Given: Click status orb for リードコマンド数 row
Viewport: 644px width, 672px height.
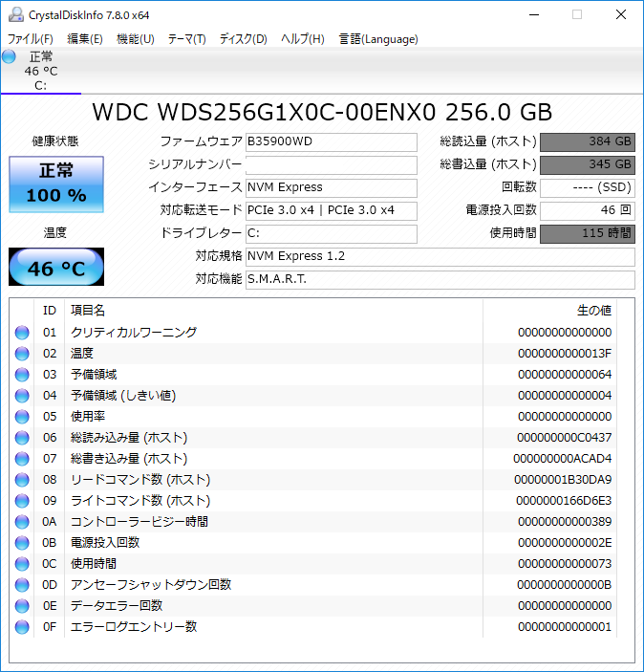Looking at the screenshot, I should (22, 480).
